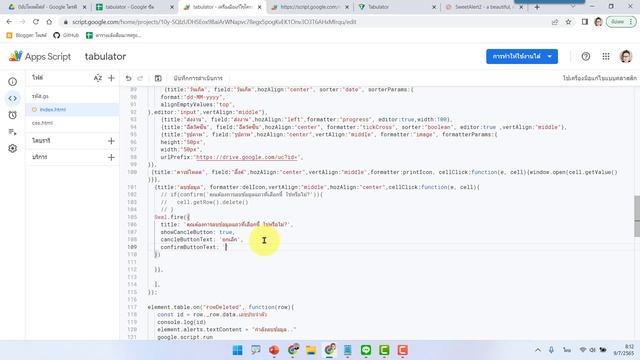Click the editor vertical scrollbar thumb
Image resolution: width=640 pixels, height=360 pixels.
637,216
